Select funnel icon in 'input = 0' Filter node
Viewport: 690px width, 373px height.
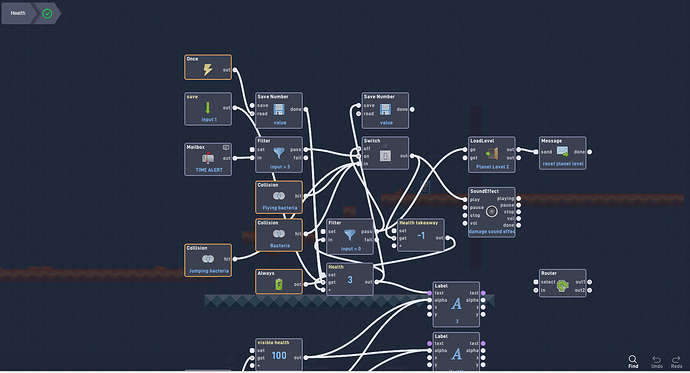(x=350, y=235)
